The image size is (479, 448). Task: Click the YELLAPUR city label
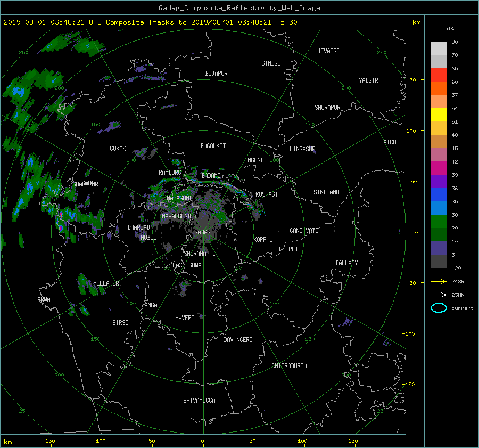click(x=106, y=283)
